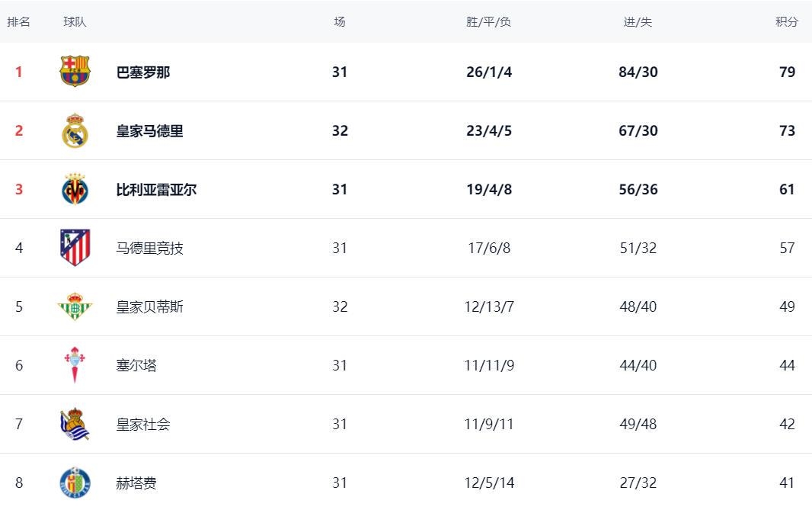Click the 排名 column header
This screenshot has width=812, height=510.
(19, 22)
